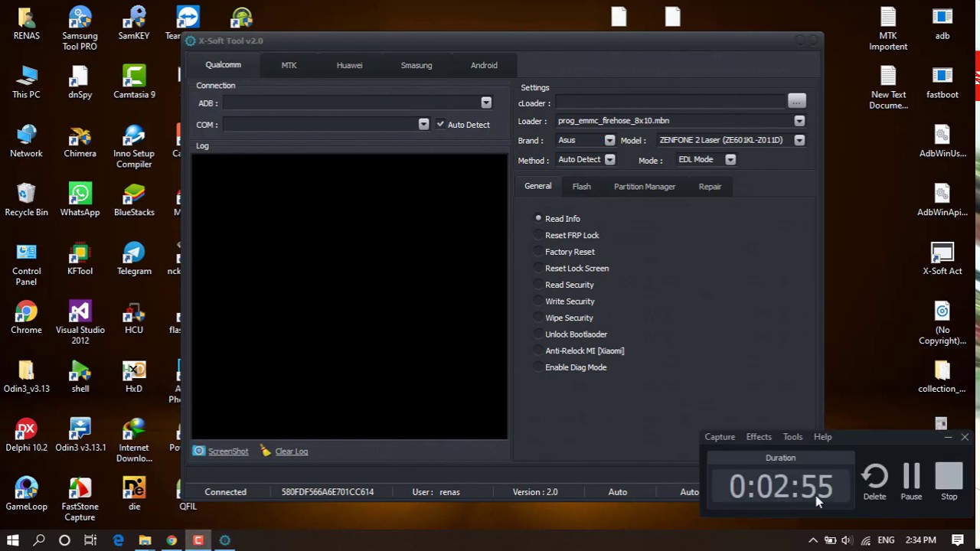The height and width of the screenshot is (551, 980).
Task: Expand the ADB connection dropdown
Action: (486, 103)
